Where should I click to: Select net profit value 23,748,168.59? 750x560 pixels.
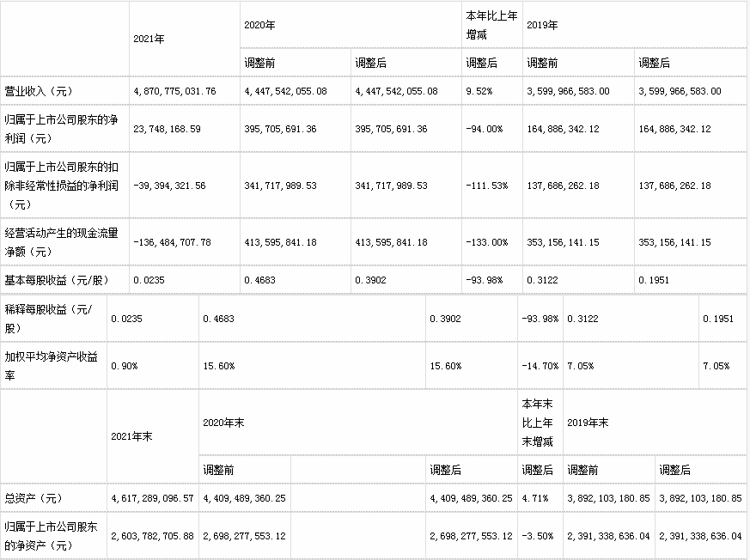pyautogui.click(x=167, y=129)
